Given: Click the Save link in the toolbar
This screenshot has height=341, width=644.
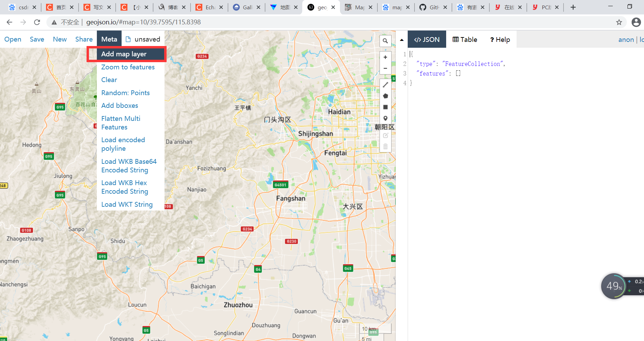Looking at the screenshot, I should click(37, 39).
